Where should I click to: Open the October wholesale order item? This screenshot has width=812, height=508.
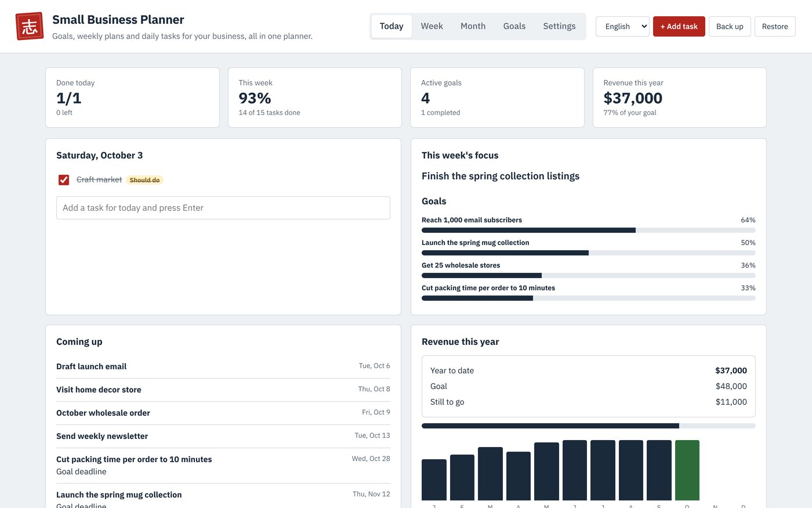coord(223,413)
